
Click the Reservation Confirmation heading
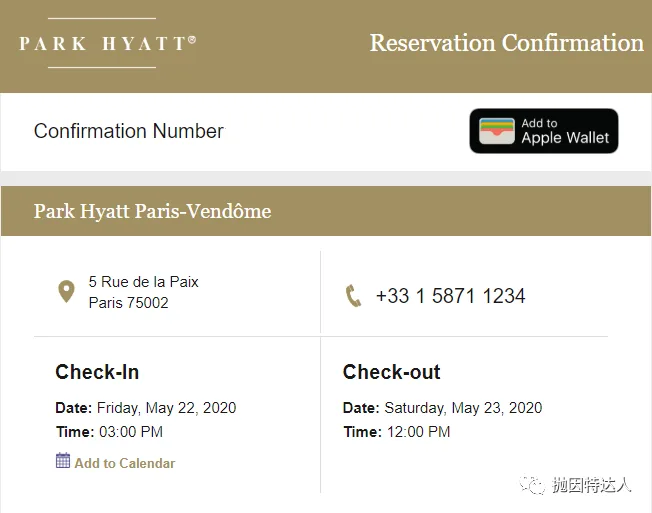click(x=506, y=43)
